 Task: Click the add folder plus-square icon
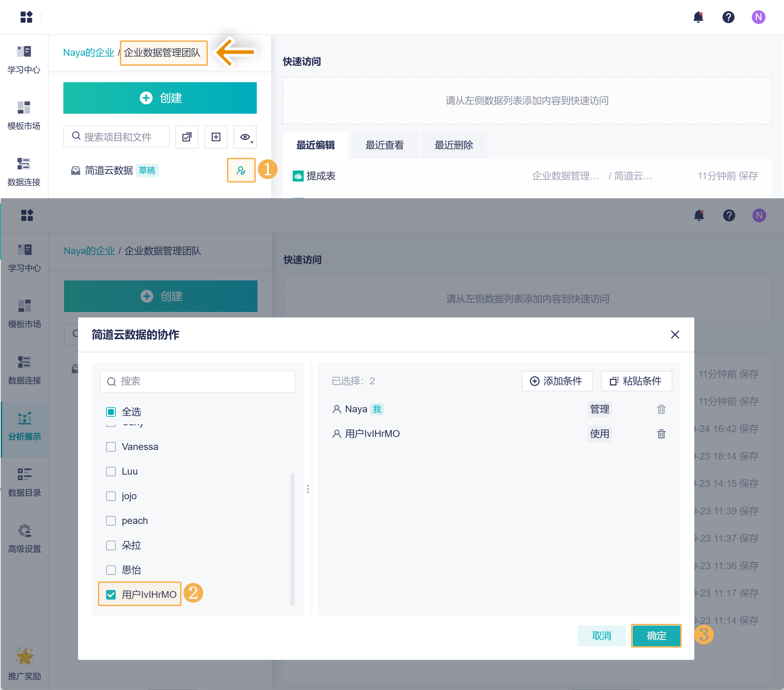(x=216, y=137)
